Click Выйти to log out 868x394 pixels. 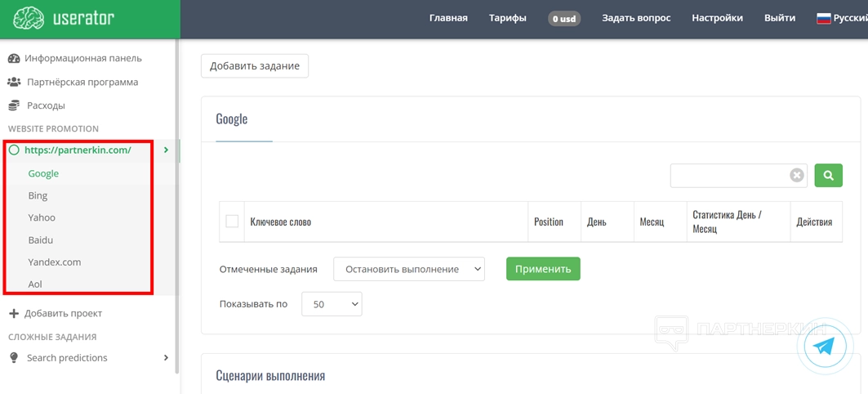coord(780,18)
